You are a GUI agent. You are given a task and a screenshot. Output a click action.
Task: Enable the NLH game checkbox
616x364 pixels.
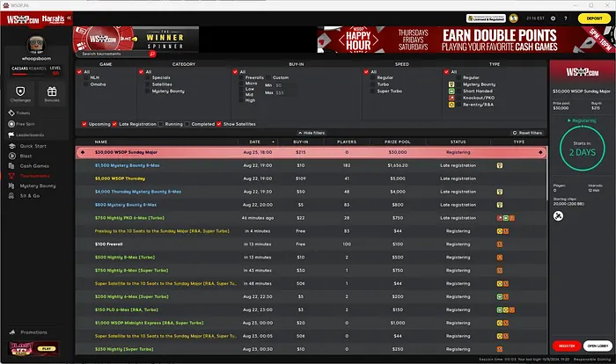tap(86, 77)
